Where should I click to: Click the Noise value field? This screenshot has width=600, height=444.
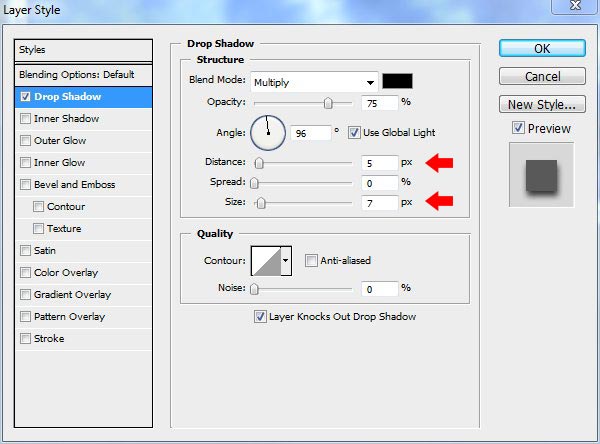380,289
